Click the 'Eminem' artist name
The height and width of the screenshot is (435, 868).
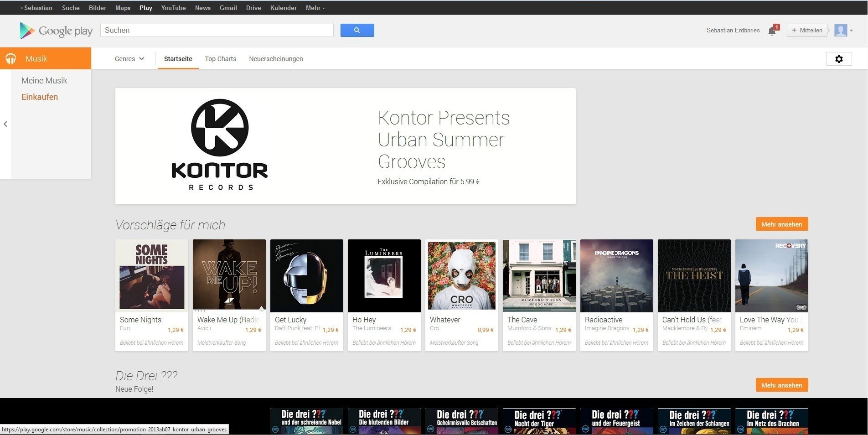click(750, 328)
